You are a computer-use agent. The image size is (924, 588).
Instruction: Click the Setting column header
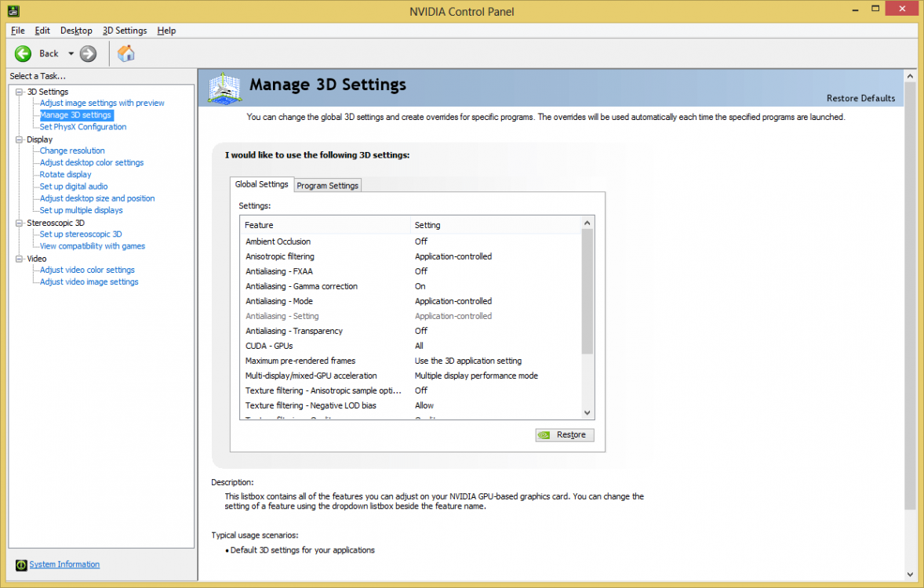[x=496, y=225]
